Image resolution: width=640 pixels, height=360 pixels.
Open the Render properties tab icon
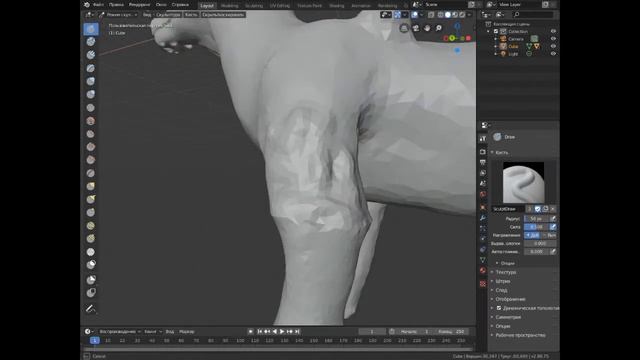483,152
